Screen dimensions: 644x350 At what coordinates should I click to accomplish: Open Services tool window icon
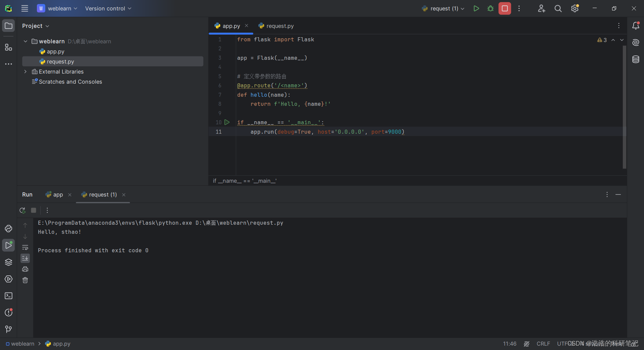click(x=8, y=279)
